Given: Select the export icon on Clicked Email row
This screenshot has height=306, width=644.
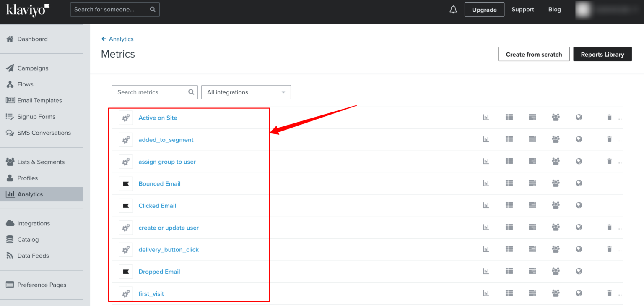Looking at the screenshot, I should click(532, 205).
